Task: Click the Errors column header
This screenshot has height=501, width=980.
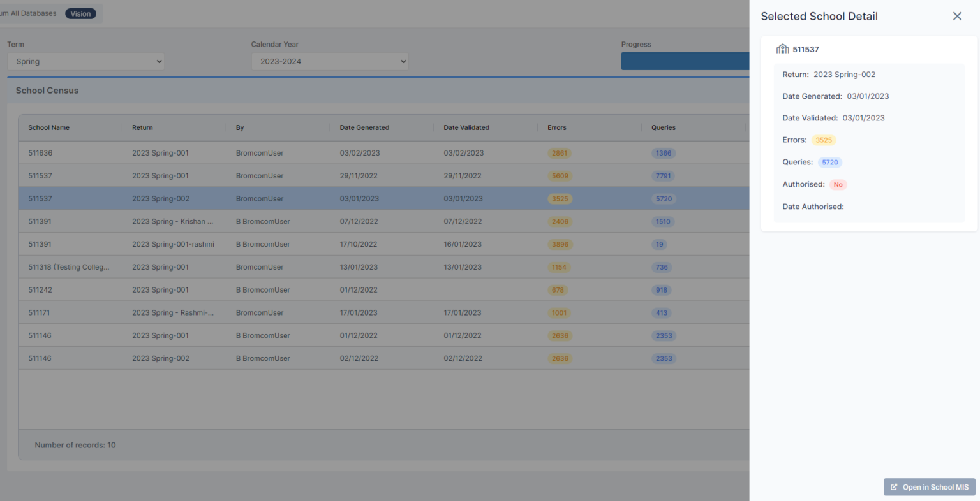Action: (556, 127)
